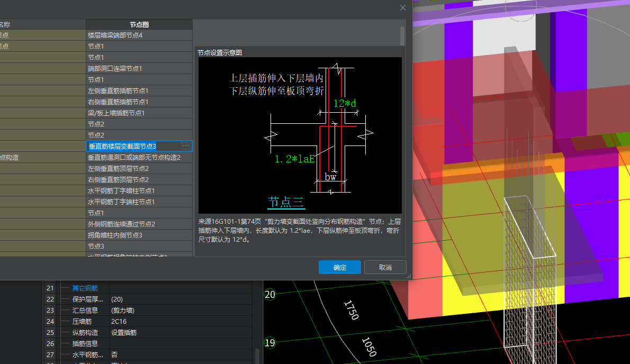Click the 点构造 name cell
The image size is (630, 364).
coord(42,157)
